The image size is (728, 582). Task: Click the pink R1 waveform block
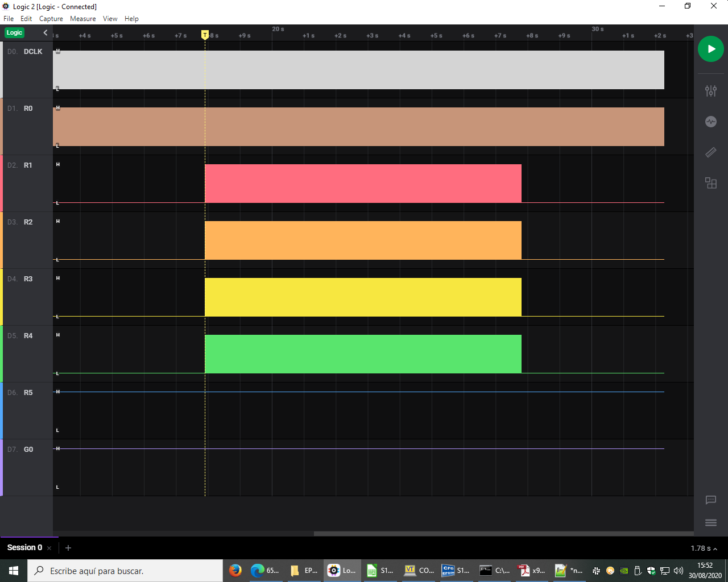(x=362, y=183)
